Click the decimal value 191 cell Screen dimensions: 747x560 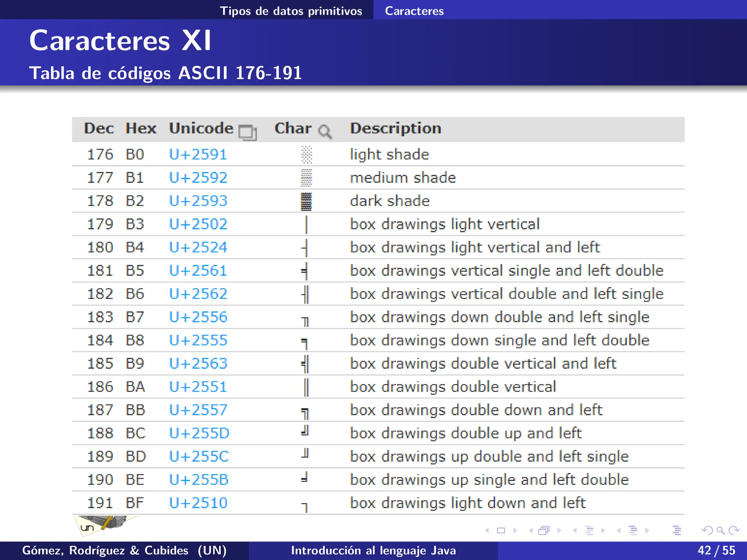coord(100,503)
